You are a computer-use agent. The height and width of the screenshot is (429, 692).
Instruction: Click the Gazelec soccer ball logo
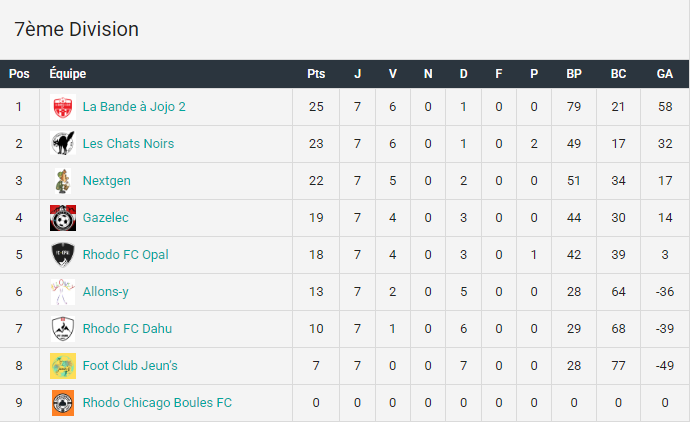[x=63, y=218]
